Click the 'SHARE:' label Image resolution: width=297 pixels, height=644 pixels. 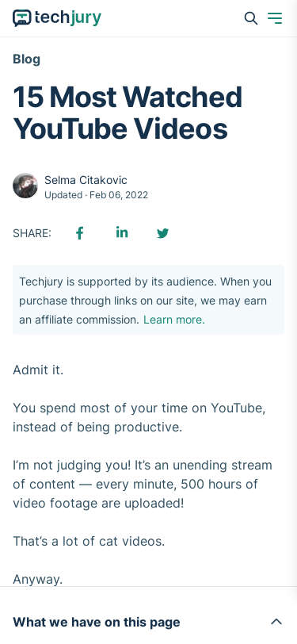pyautogui.click(x=32, y=233)
